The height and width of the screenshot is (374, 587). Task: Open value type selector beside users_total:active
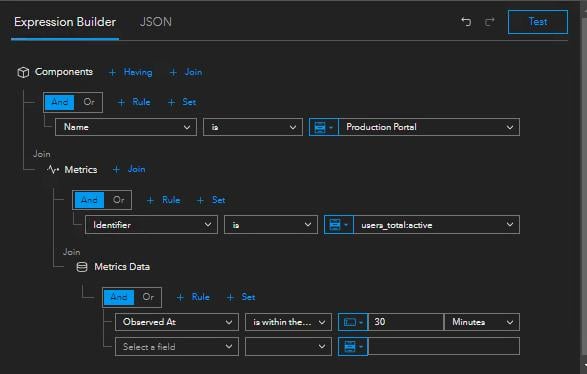(x=338, y=225)
